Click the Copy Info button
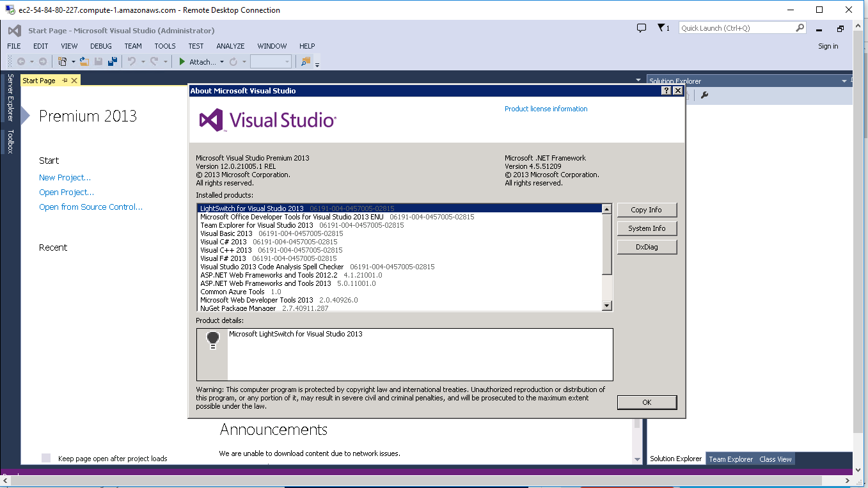This screenshot has width=868, height=488. coord(646,210)
